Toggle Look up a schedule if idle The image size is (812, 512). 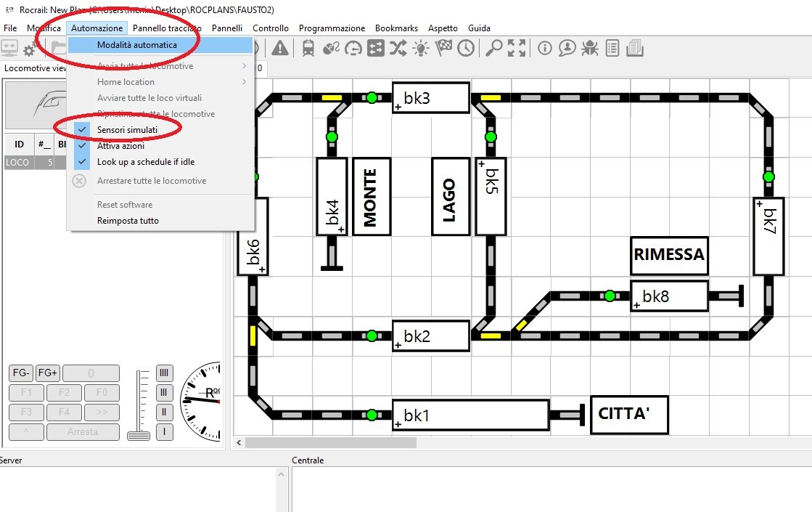[145, 162]
